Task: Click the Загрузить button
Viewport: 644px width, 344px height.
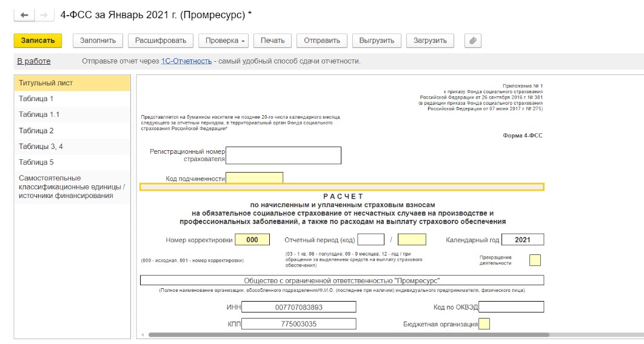Action: pos(430,41)
